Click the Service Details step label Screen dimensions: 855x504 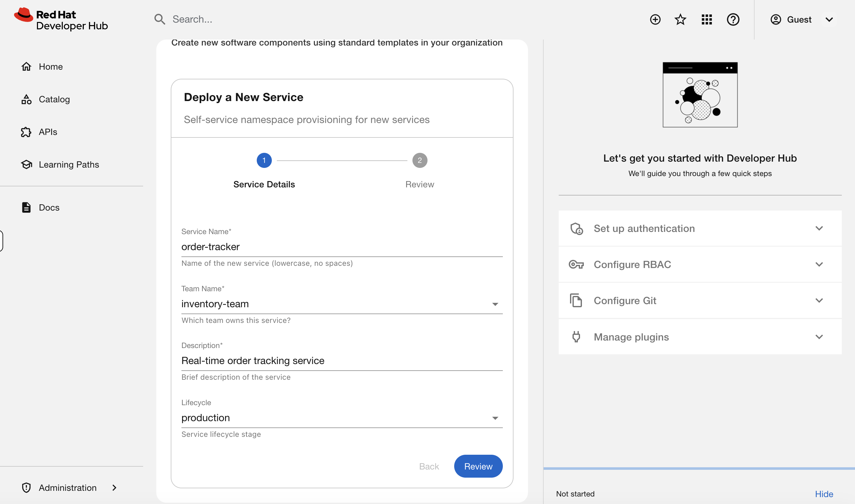pos(264,185)
